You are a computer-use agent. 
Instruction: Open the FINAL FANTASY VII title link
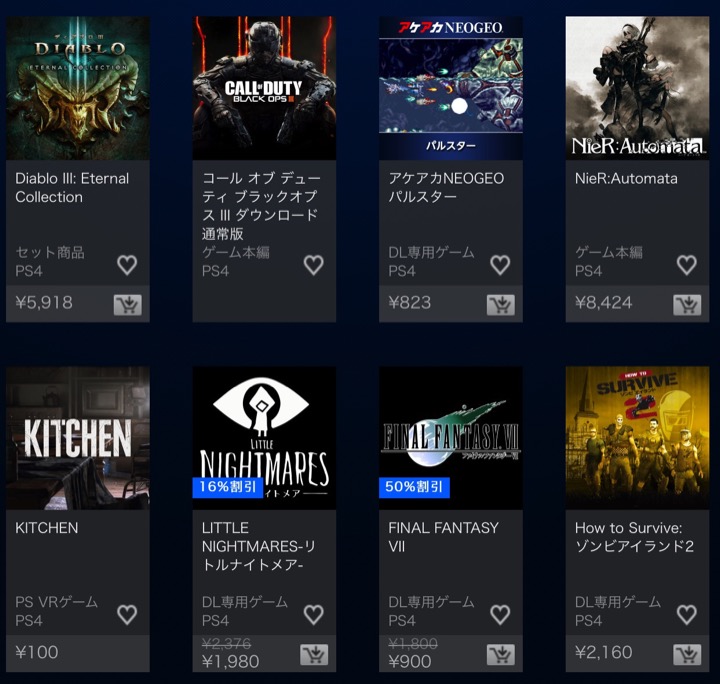click(x=443, y=537)
